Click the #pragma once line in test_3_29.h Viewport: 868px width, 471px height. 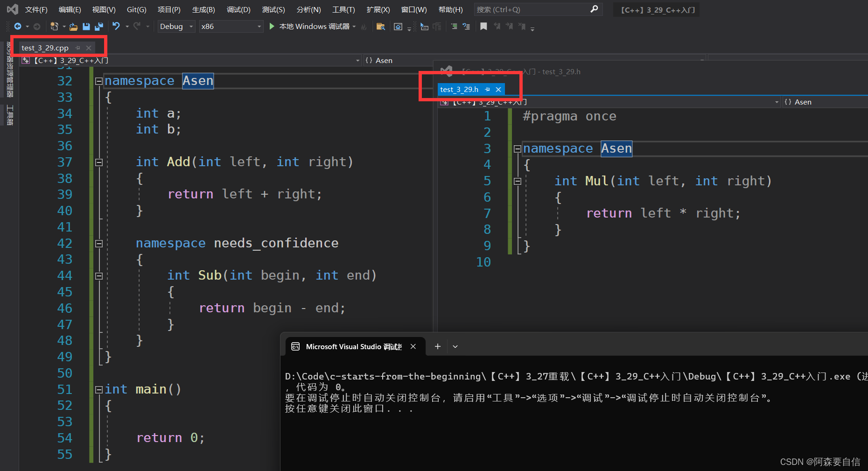(x=569, y=116)
